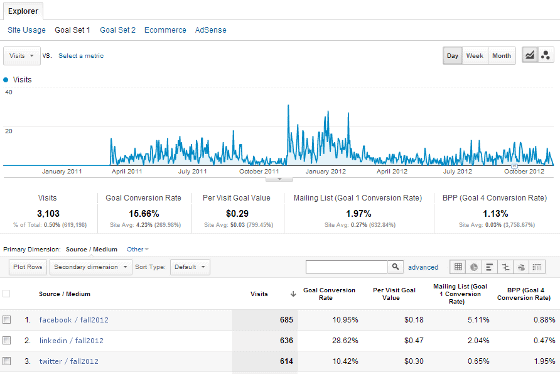560x374 pixels.
Task: Click the 3,103 total visits value
Action: tap(48, 214)
